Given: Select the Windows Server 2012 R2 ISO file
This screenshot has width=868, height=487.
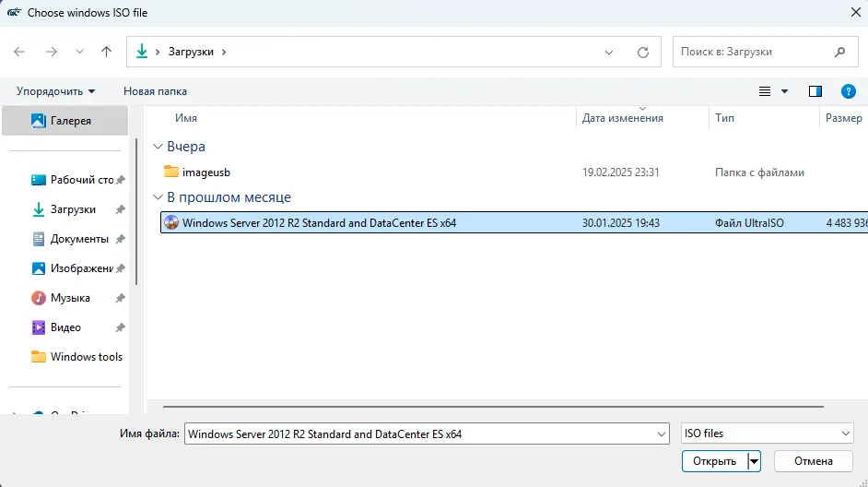Looking at the screenshot, I should (319, 222).
